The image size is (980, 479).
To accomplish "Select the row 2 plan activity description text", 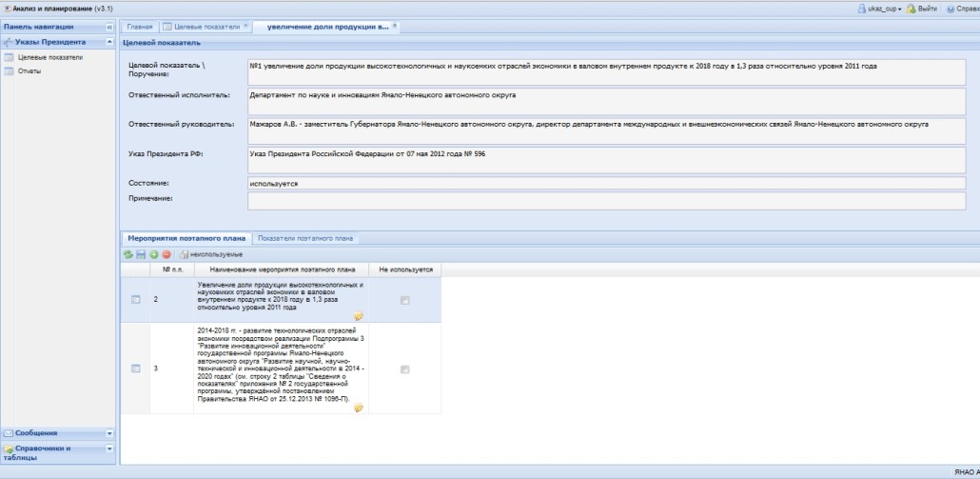I will (x=281, y=296).
